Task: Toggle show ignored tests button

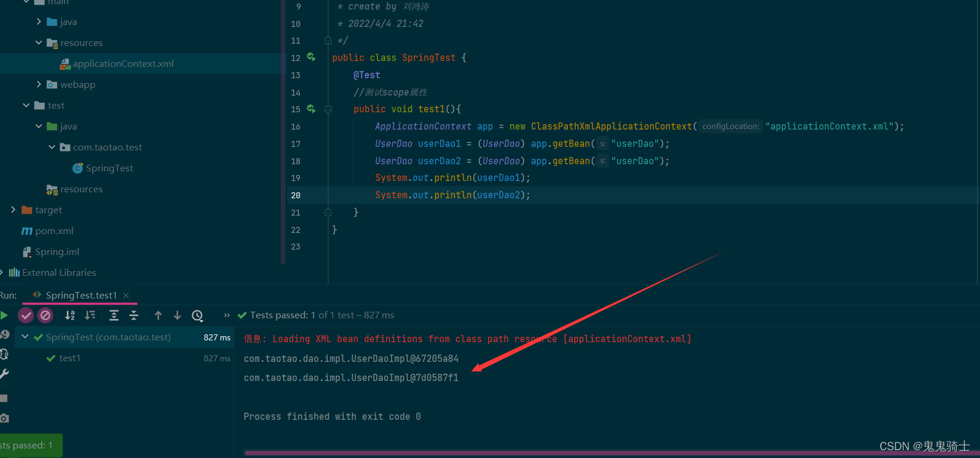Action: click(45, 315)
